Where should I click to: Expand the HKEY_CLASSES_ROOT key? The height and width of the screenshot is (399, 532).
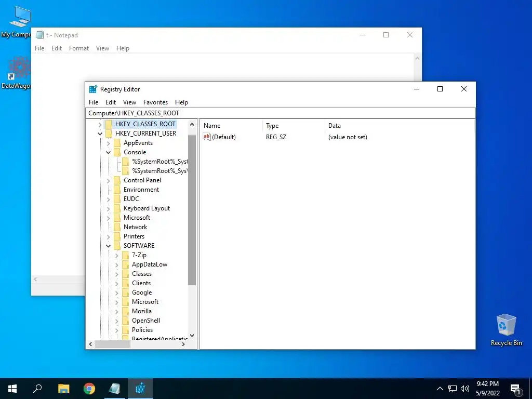coord(100,125)
